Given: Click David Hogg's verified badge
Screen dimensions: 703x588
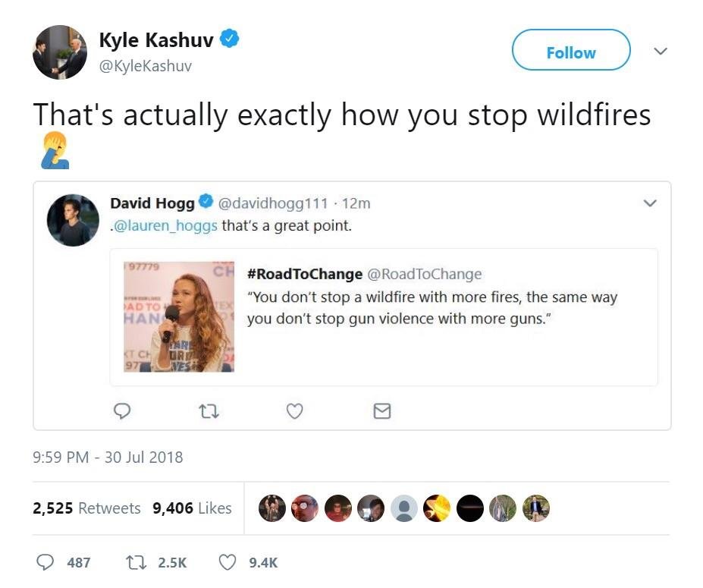Looking at the screenshot, I should tap(206, 203).
